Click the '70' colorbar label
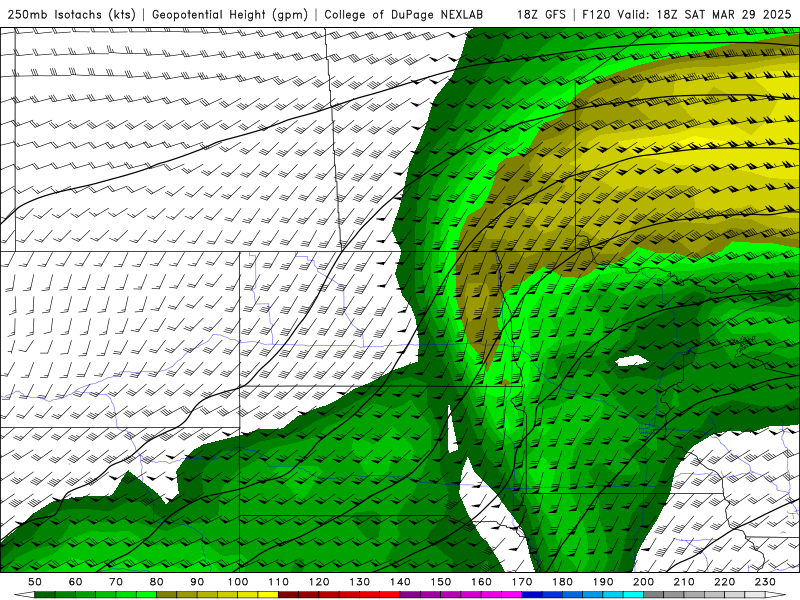The width and height of the screenshot is (800, 600). coord(116,582)
